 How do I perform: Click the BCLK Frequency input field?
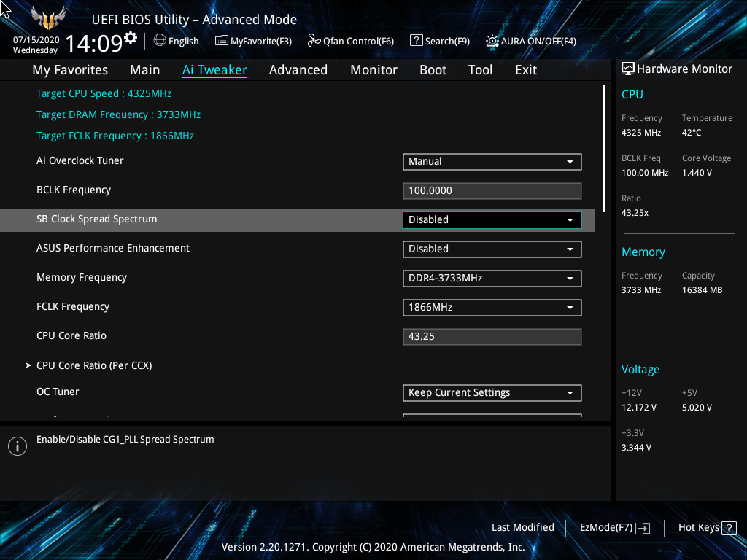point(492,190)
